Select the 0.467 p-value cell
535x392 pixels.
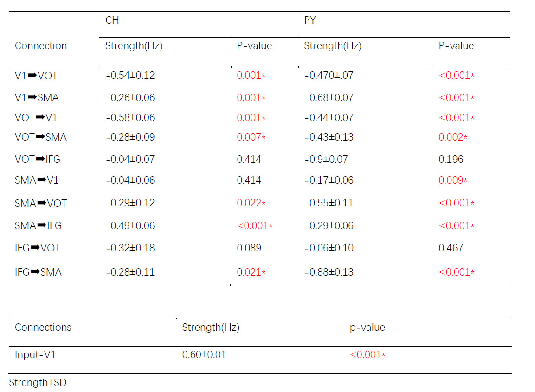(451, 248)
